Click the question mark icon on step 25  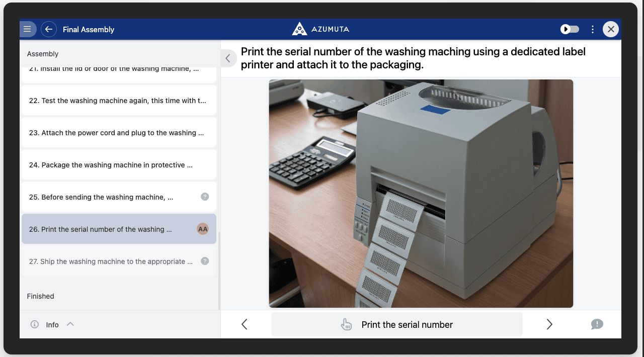pos(205,197)
